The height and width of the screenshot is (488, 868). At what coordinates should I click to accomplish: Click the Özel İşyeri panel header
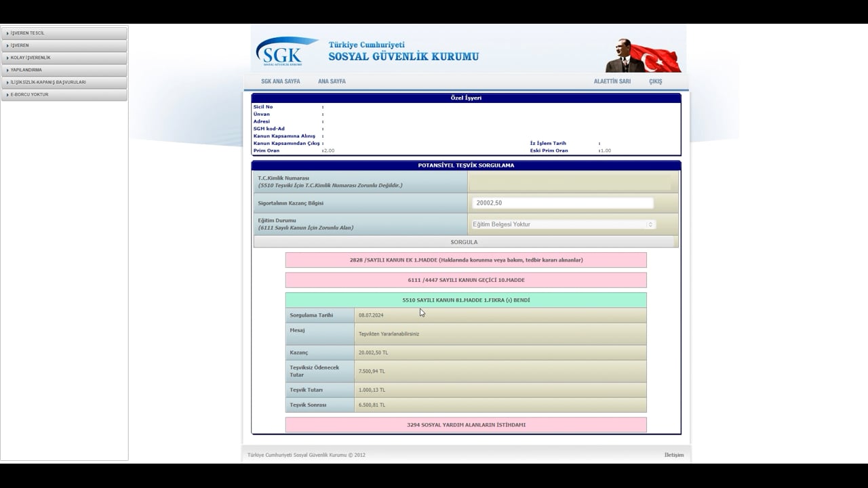(x=466, y=98)
